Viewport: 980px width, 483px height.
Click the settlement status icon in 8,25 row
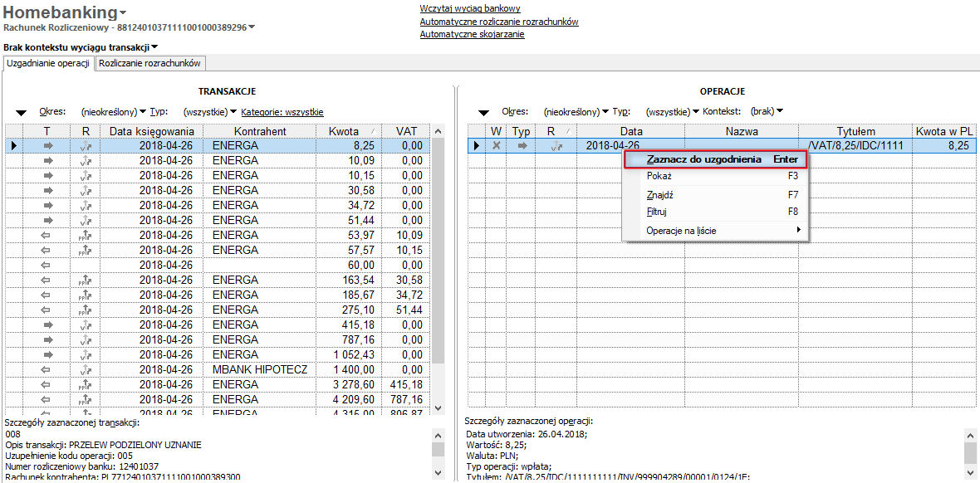tap(86, 145)
